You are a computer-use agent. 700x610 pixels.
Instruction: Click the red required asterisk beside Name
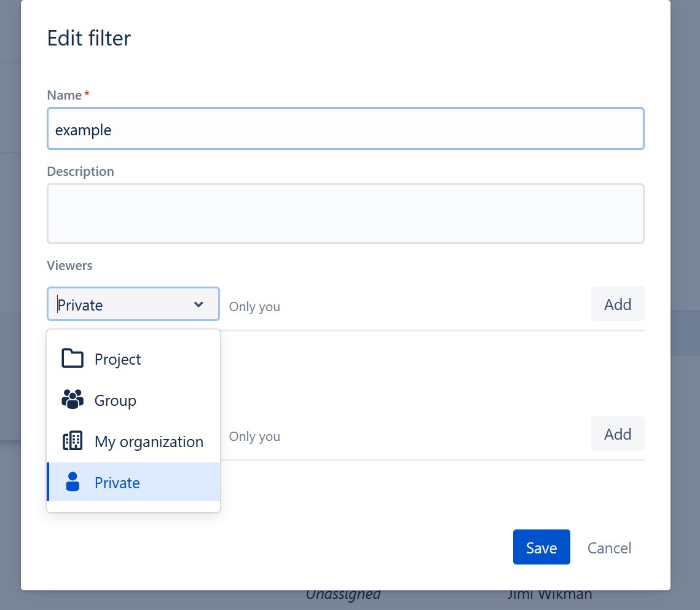[x=86, y=93]
